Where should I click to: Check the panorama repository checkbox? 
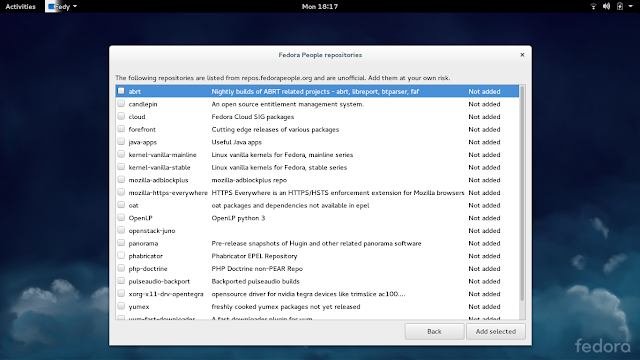click(x=121, y=243)
